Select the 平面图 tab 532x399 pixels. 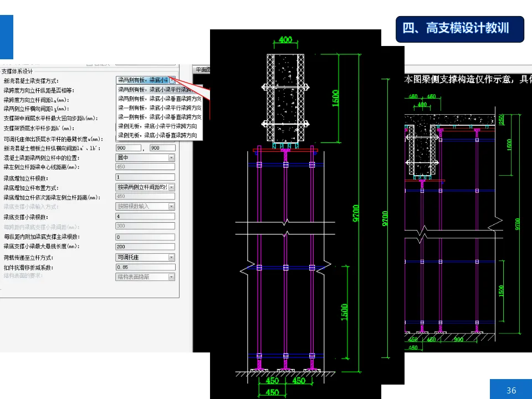tap(202, 70)
